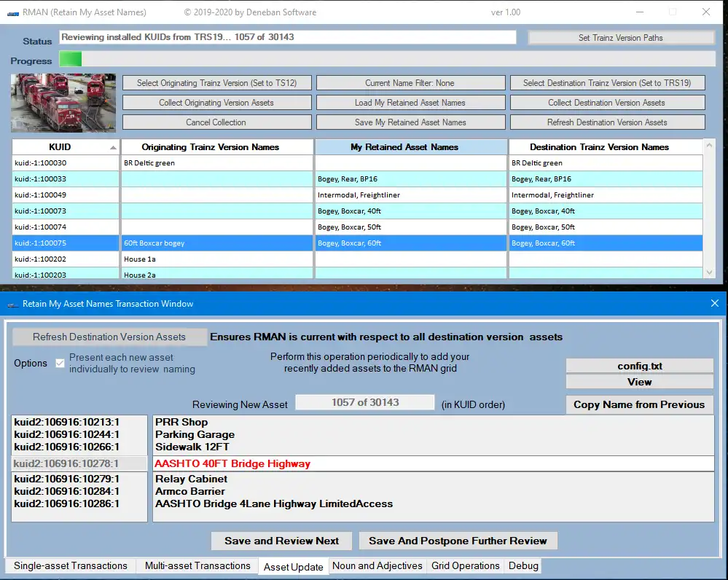Click Collect Destination Version Assets
The image size is (728, 580).
tap(607, 103)
